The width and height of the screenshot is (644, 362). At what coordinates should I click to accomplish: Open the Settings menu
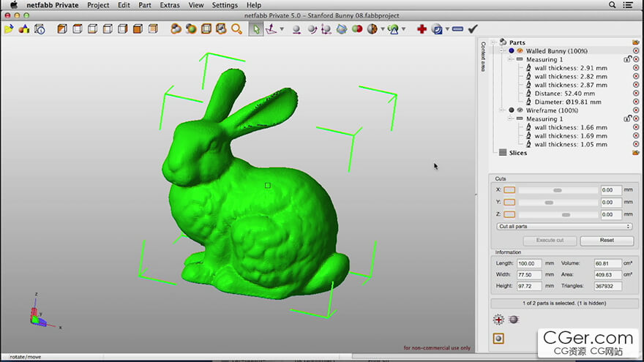225,5
